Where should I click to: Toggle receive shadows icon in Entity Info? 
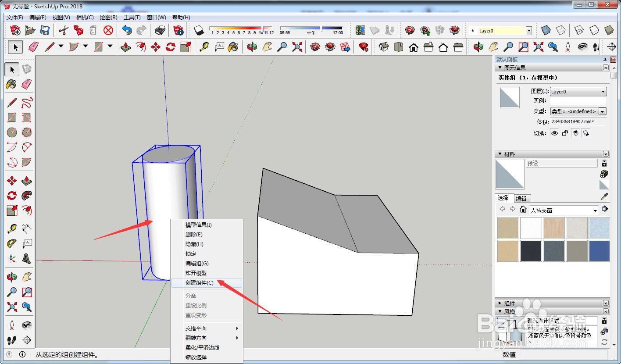tap(575, 133)
